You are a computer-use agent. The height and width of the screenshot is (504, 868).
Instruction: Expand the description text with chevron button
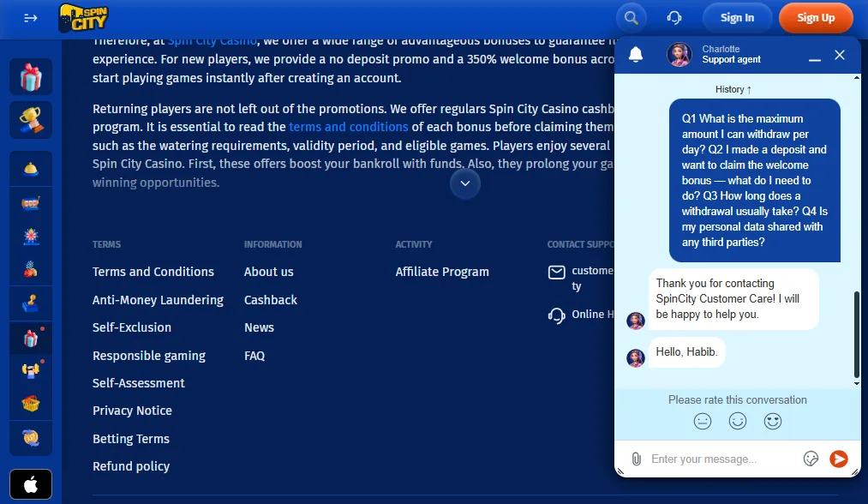(x=465, y=183)
